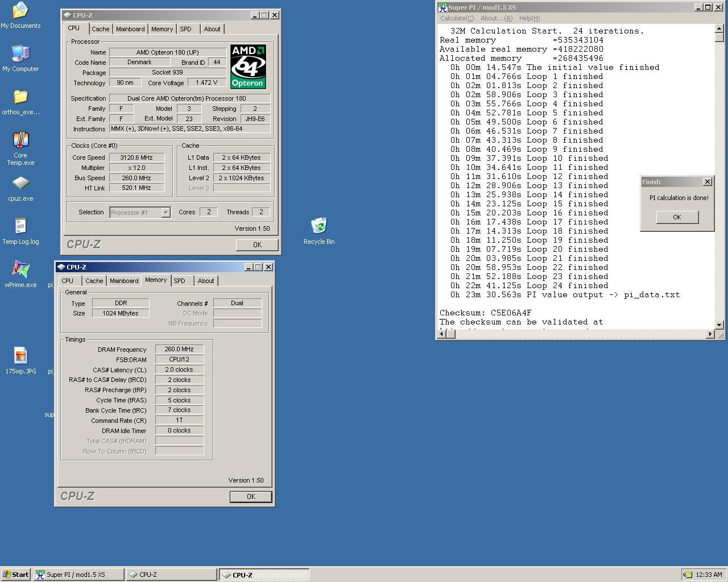Click Super PI vertical scrollbar down arrow
The height and width of the screenshot is (582, 728).
719,325
